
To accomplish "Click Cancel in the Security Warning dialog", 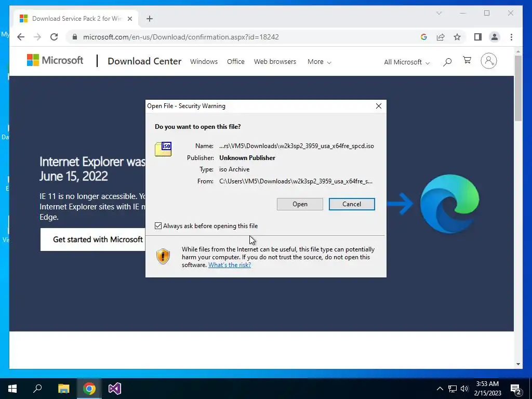I will point(352,204).
